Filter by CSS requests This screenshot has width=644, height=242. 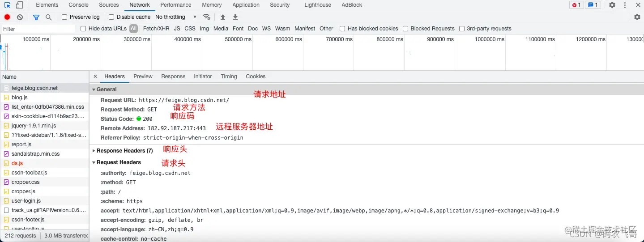click(x=190, y=29)
